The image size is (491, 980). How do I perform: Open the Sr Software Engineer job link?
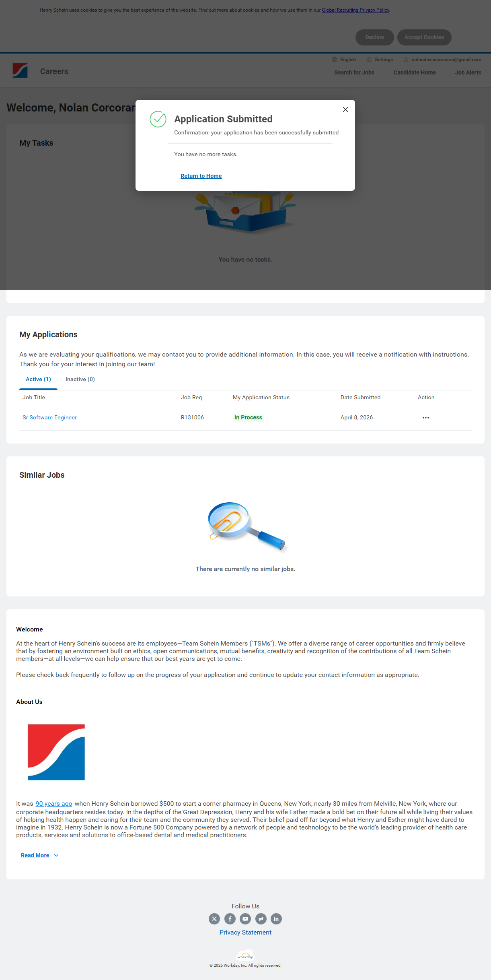[49, 417]
